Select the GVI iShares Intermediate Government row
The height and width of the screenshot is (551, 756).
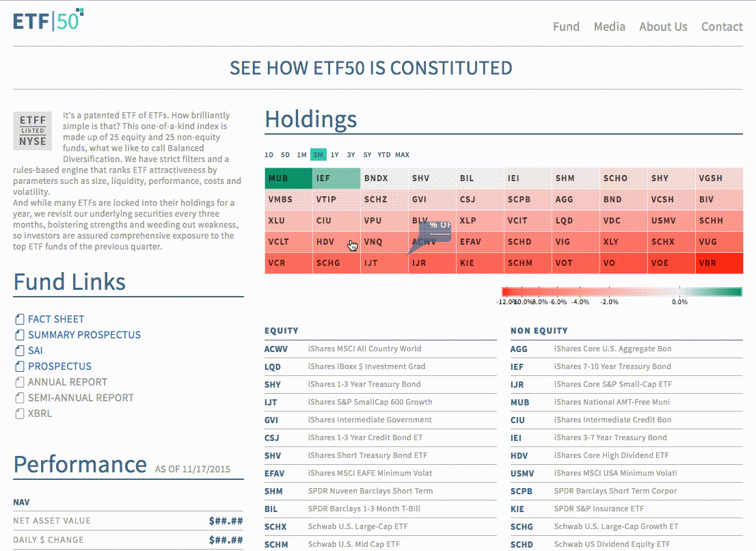click(x=381, y=420)
